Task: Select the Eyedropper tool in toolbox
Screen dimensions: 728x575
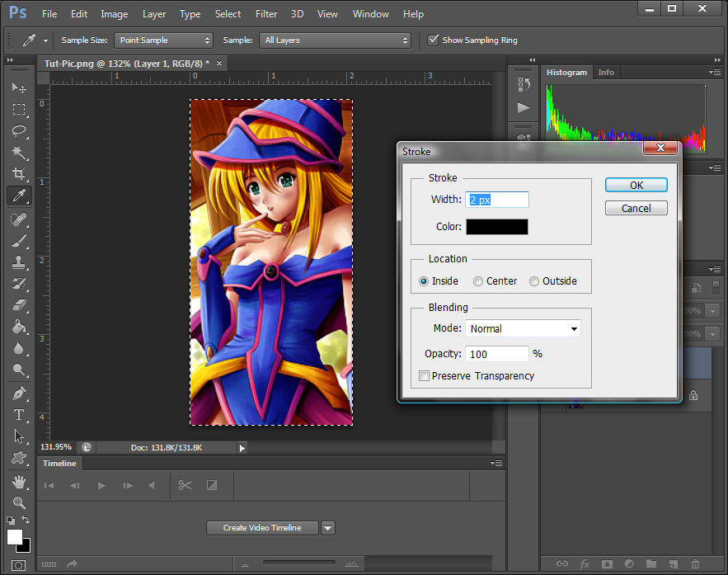Action: (19, 196)
